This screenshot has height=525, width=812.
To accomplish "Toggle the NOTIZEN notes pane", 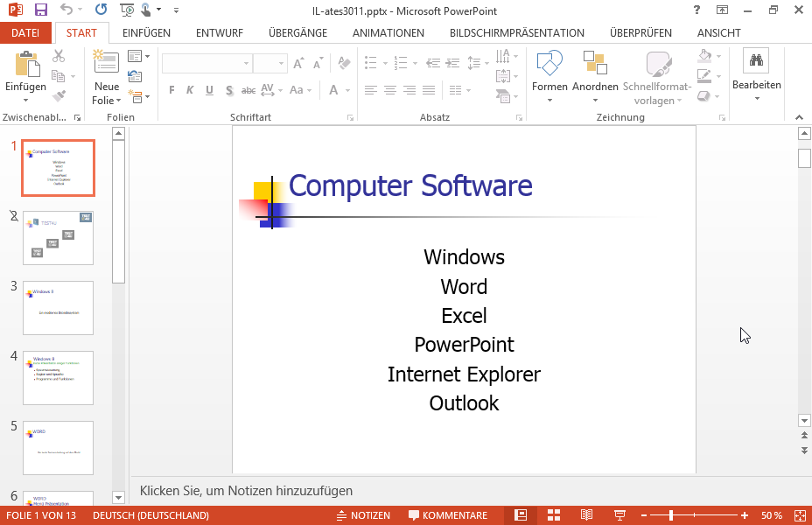I will coord(363,515).
